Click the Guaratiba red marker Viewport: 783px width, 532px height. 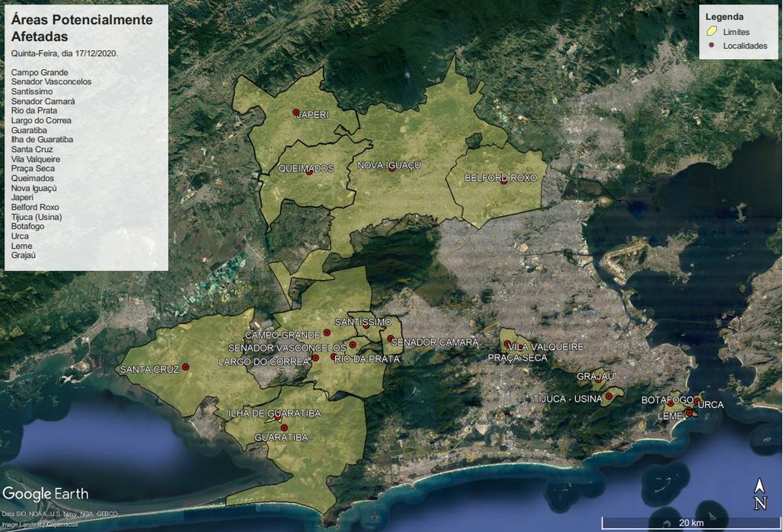point(284,428)
